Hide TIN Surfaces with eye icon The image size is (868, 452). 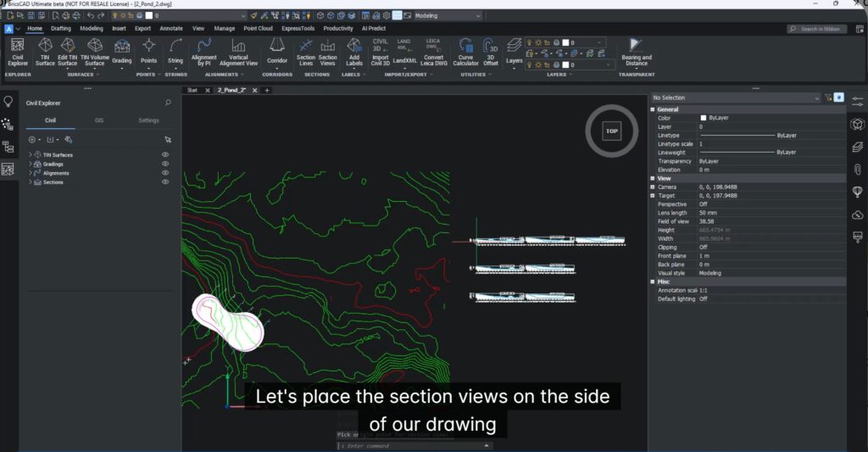(x=165, y=155)
